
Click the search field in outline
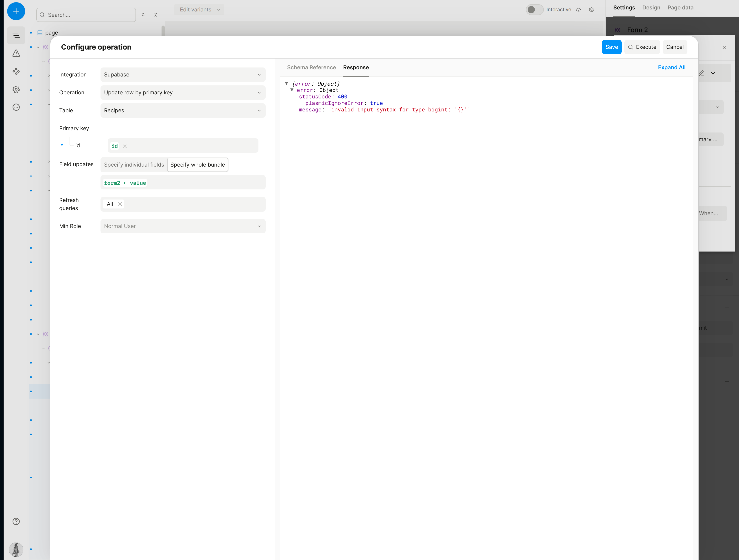(x=86, y=15)
